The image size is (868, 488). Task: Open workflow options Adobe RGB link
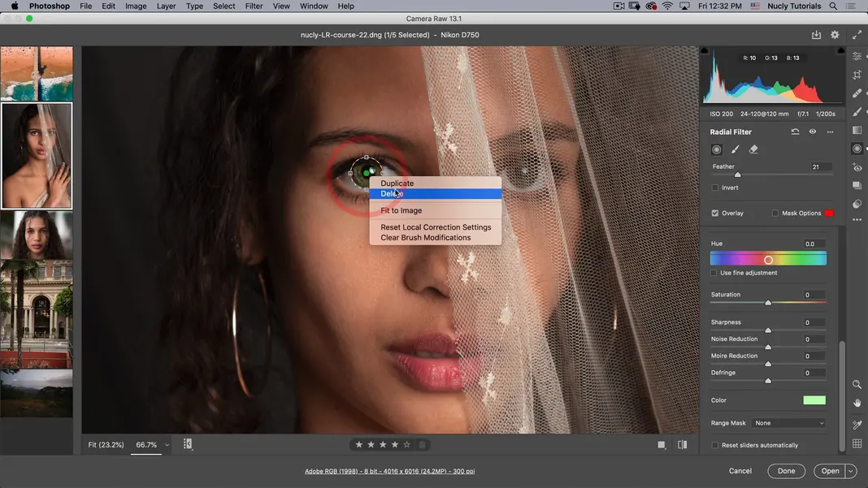(389, 472)
